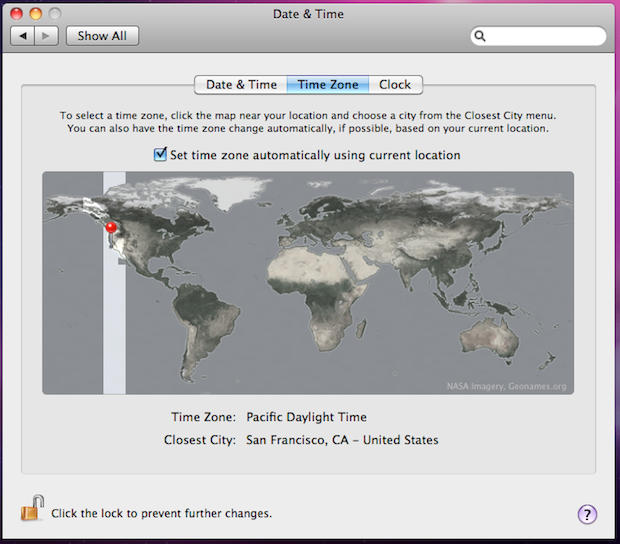Click the red location pin on map
This screenshot has width=620, height=544.
pos(112,227)
